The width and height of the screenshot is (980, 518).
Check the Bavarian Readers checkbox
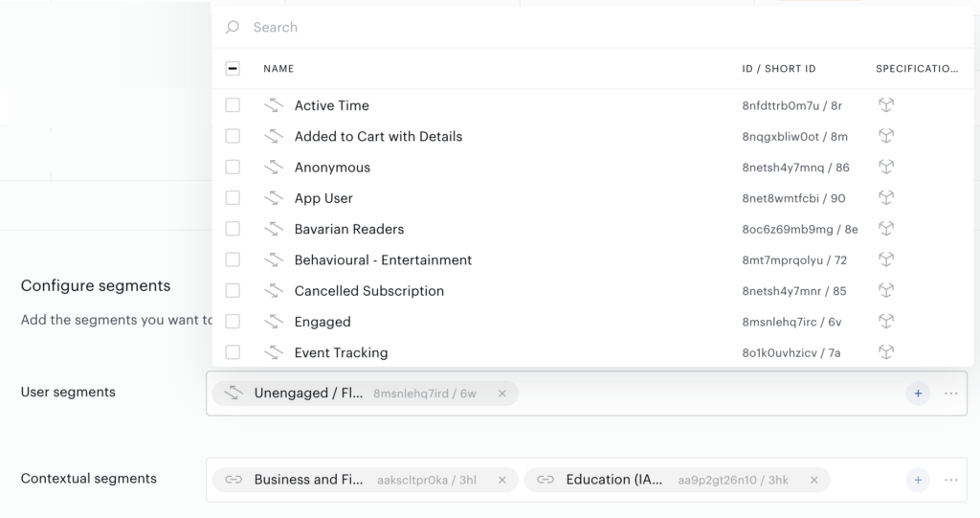point(233,228)
